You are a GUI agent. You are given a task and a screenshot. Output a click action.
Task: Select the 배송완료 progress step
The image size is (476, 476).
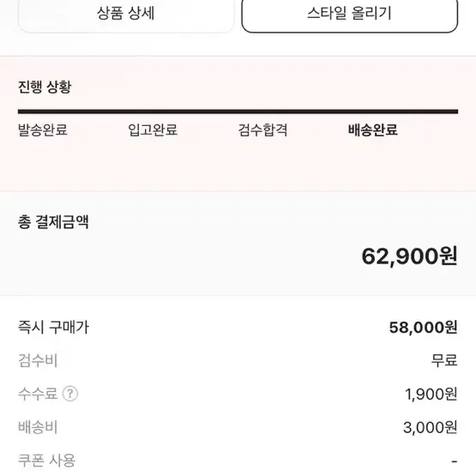point(373,130)
